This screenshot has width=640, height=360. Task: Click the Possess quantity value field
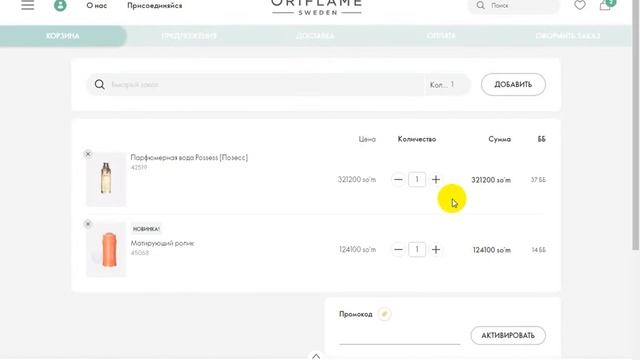417,180
